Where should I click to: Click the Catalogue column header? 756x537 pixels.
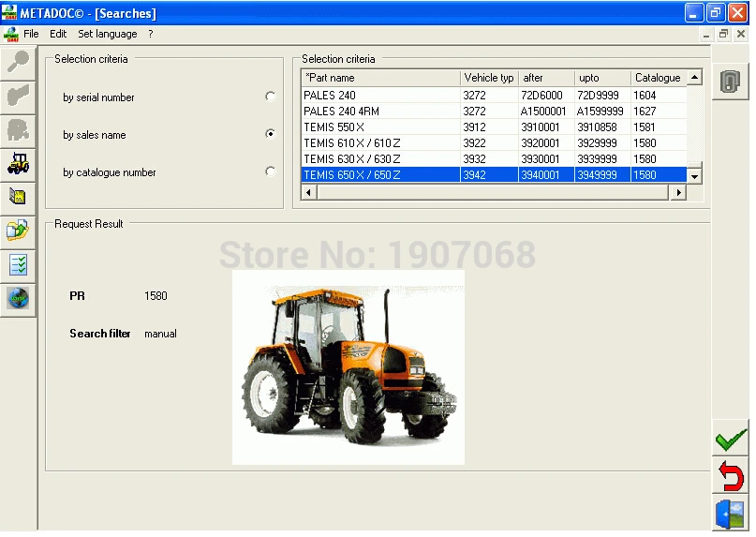click(x=659, y=78)
